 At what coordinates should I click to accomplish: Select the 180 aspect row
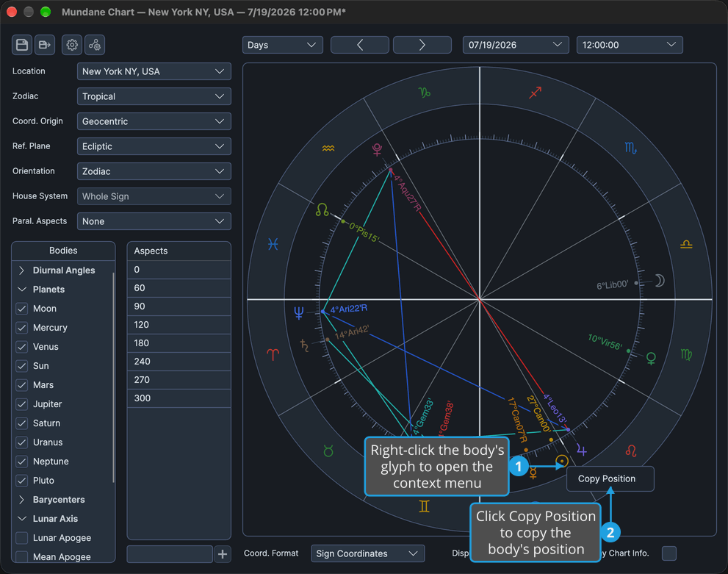[179, 343]
